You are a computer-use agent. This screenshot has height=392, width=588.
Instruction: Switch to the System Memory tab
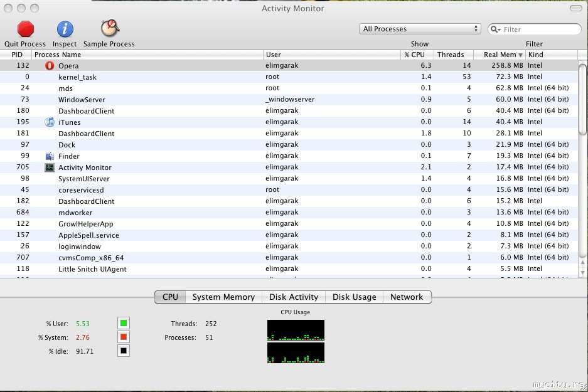[223, 297]
